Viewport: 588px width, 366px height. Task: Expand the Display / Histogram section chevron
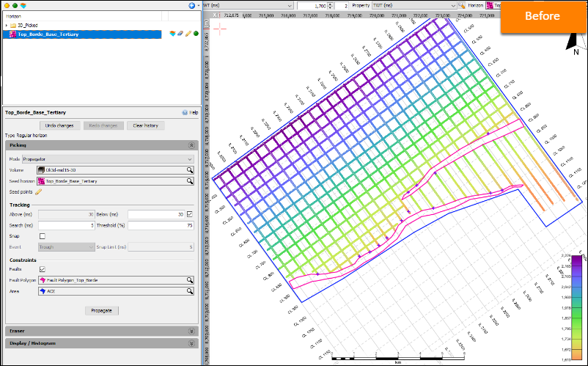(191, 343)
